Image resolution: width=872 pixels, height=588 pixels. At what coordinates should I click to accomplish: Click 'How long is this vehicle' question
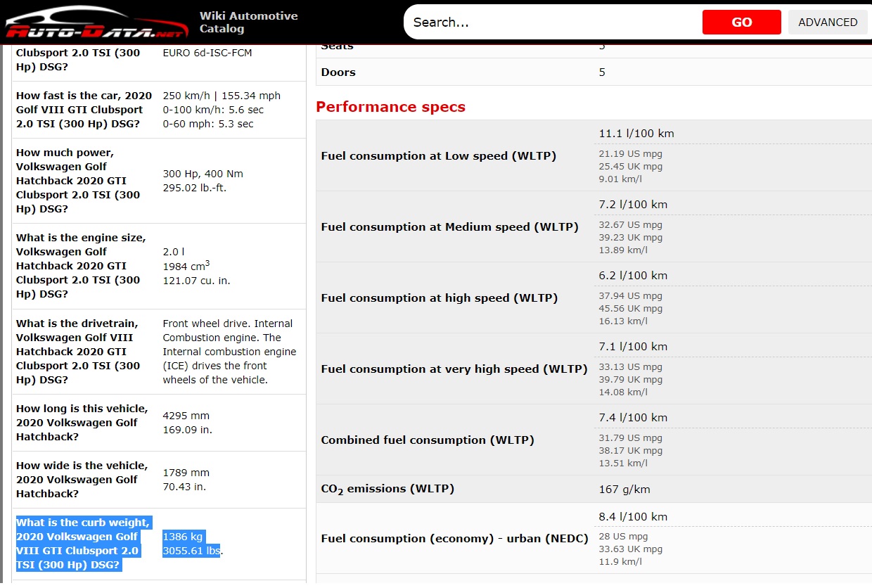82,423
